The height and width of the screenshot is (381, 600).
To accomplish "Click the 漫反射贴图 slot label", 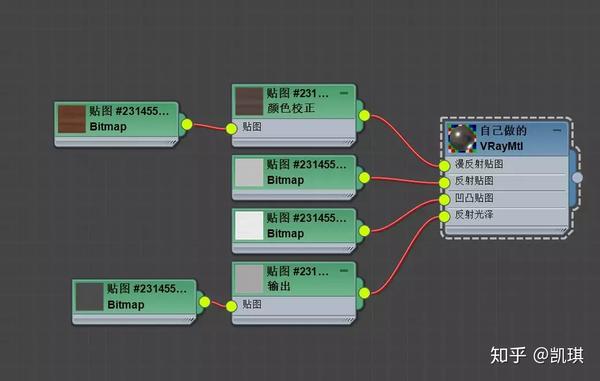I will [x=479, y=164].
